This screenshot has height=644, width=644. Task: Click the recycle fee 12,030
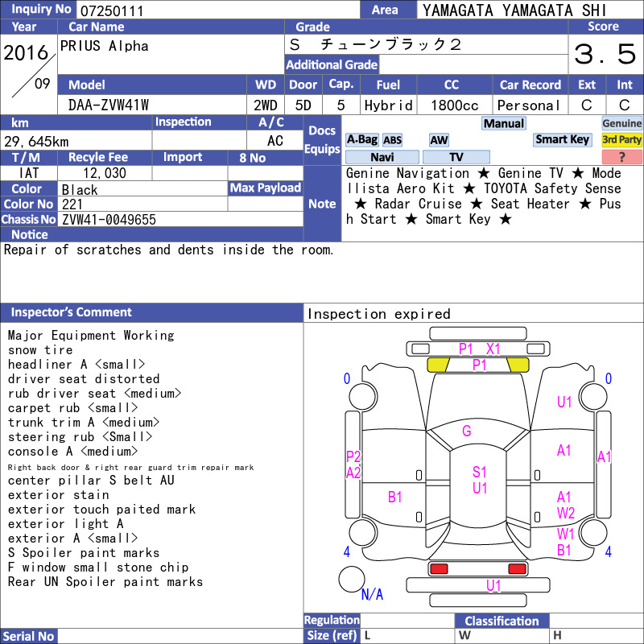(105, 173)
